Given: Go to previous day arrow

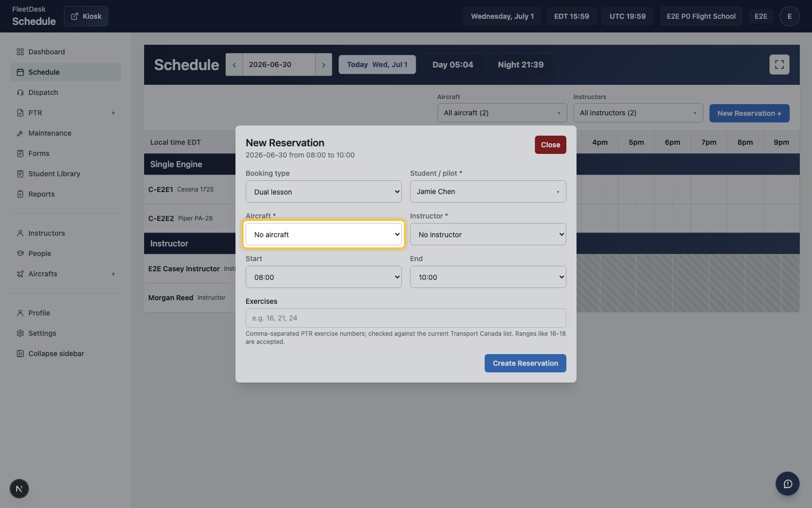Looking at the screenshot, I should pyautogui.click(x=234, y=65).
